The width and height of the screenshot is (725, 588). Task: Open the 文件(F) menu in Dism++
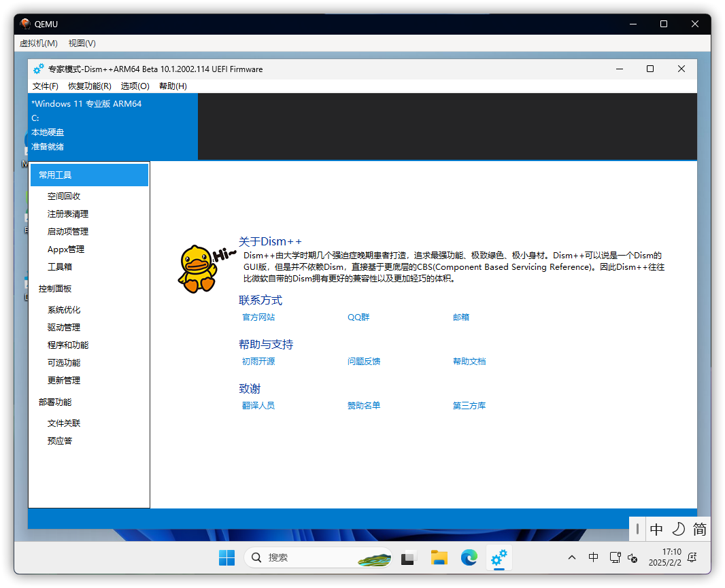(46, 86)
